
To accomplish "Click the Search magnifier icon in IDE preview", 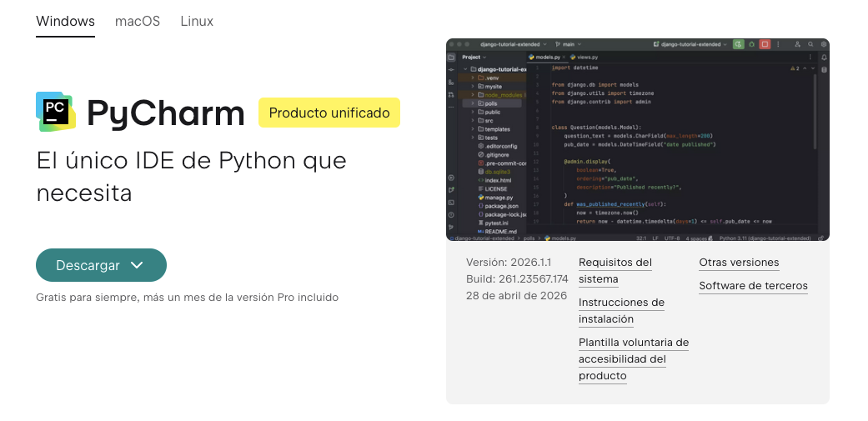I will point(810,44).
